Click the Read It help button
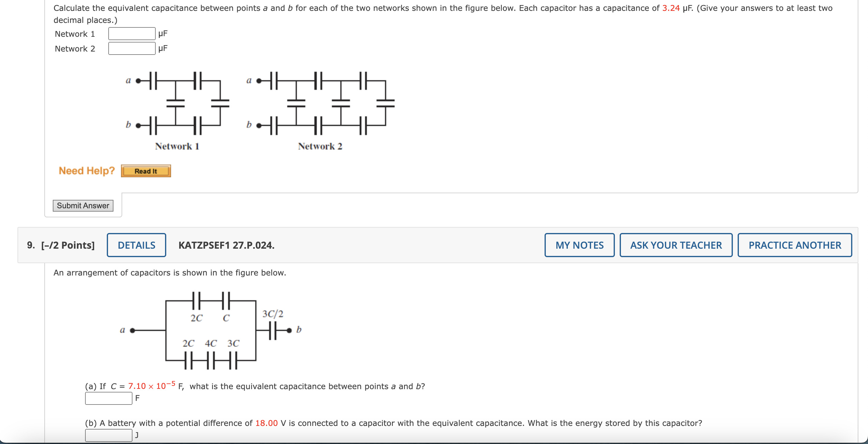Screen dimensions: 868x444 tap(145, 171)
